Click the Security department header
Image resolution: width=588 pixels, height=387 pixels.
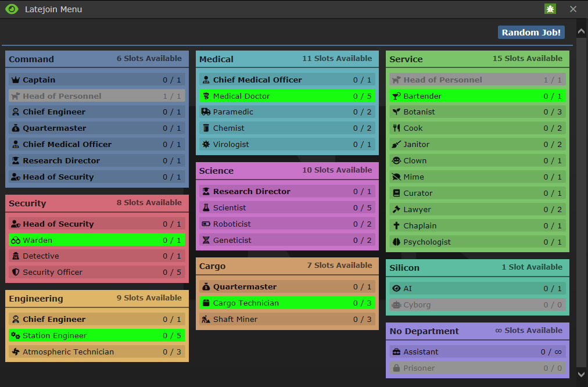click(x=97, y=203)
